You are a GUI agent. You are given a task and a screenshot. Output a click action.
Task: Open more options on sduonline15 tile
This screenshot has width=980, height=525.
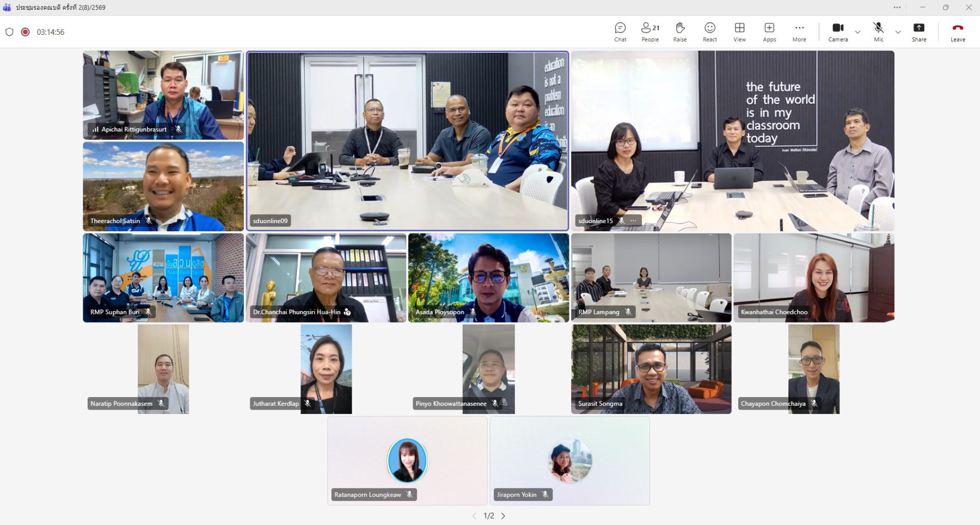(x=633, y=221)
